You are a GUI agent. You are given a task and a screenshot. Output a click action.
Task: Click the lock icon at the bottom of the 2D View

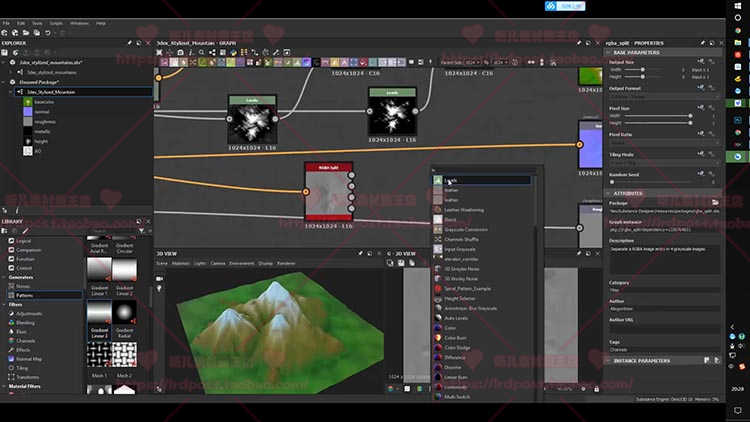pyautogui.click(x=596, y=389)
